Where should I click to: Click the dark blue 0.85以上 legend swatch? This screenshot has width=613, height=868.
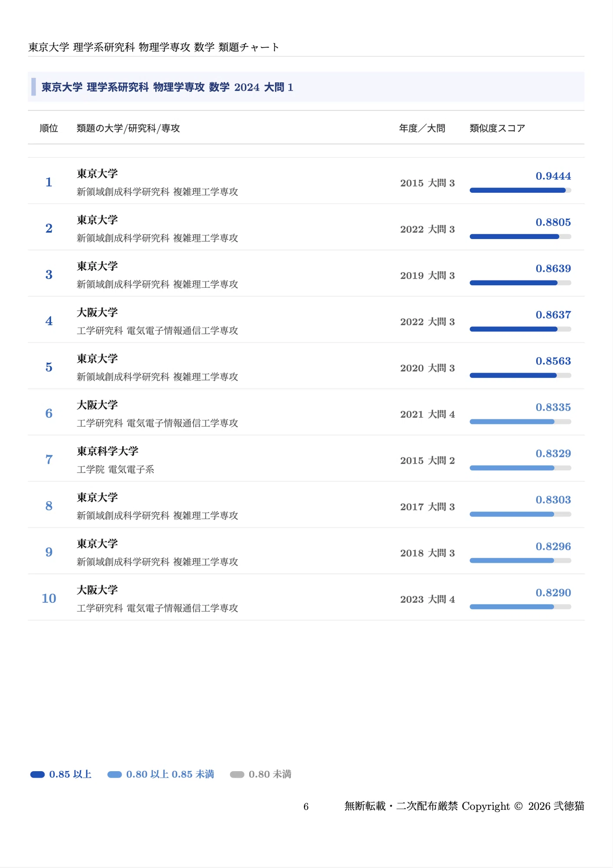[37, 775]
